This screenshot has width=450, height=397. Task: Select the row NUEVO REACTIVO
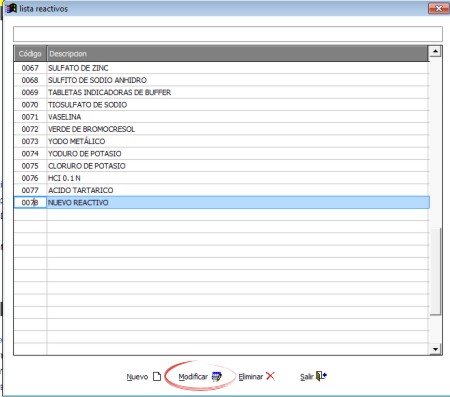(x=222, y=203)
